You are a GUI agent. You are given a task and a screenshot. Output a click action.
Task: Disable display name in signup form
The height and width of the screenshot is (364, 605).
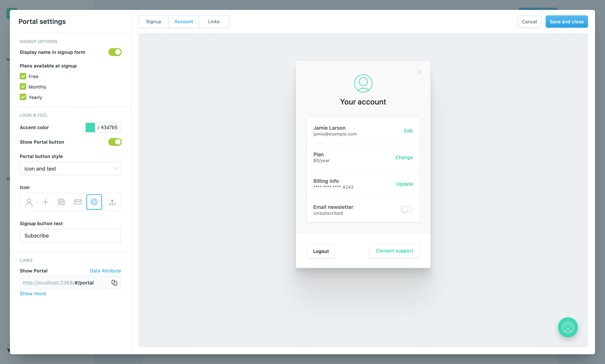[115, 52]
